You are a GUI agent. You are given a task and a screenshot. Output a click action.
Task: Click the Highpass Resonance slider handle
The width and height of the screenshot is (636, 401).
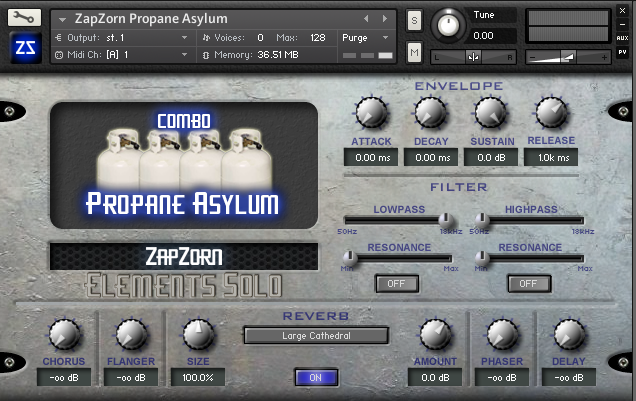[481, 257]
